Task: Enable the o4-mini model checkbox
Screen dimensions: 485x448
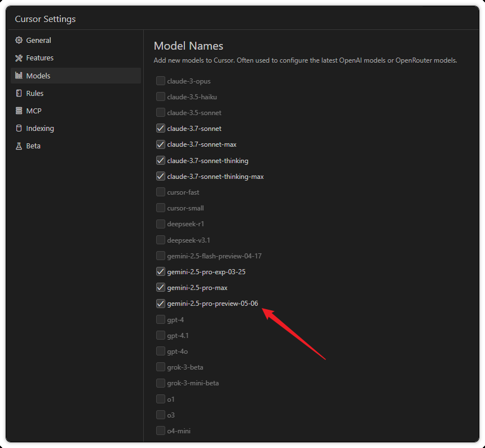Action: [x=161, y=431]
